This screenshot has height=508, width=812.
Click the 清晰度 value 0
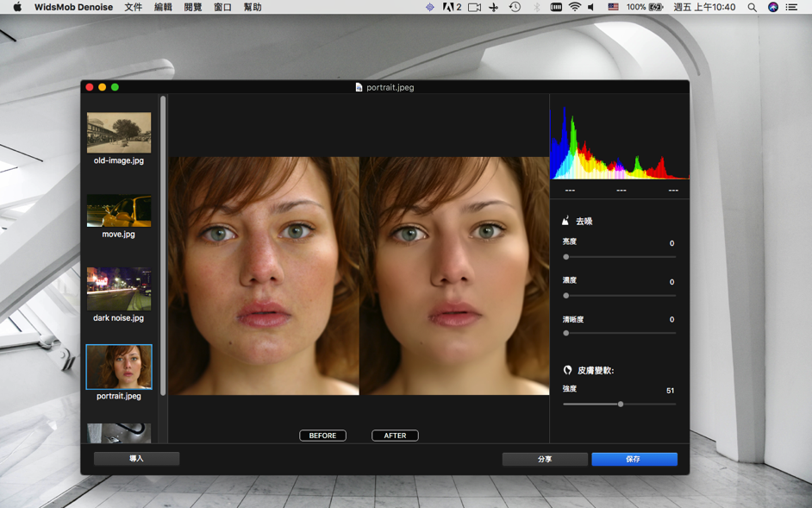pos(671,319)
